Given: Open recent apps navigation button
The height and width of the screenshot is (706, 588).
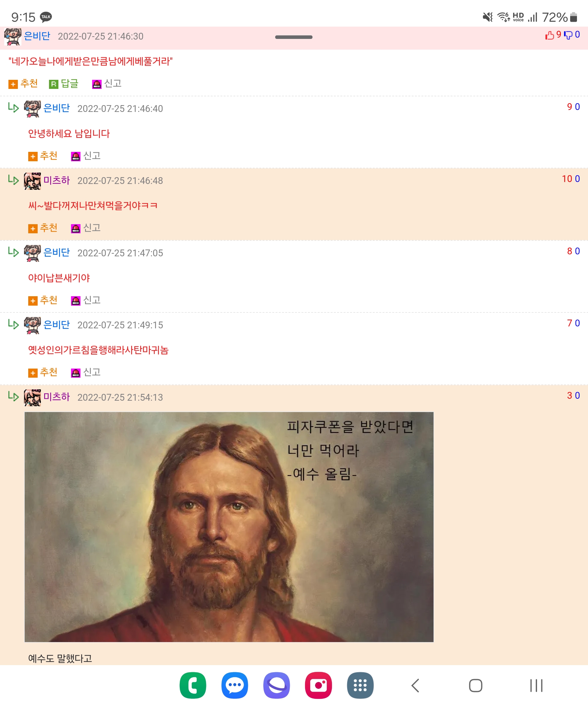Looking at the screenshot, I should click(x=536, y=686).
